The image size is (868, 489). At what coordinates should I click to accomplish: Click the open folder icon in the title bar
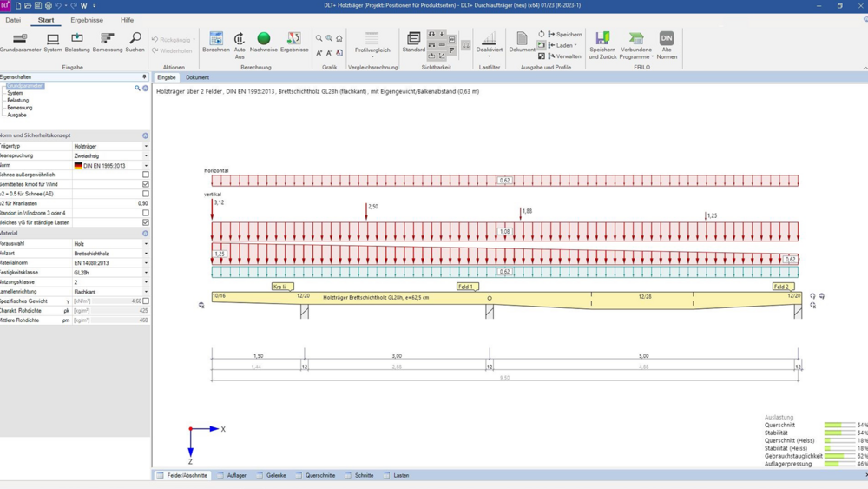point(28,5)
